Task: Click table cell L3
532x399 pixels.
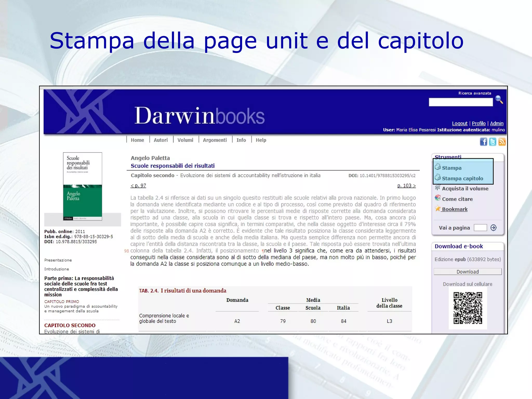Action: pos(389,321)
